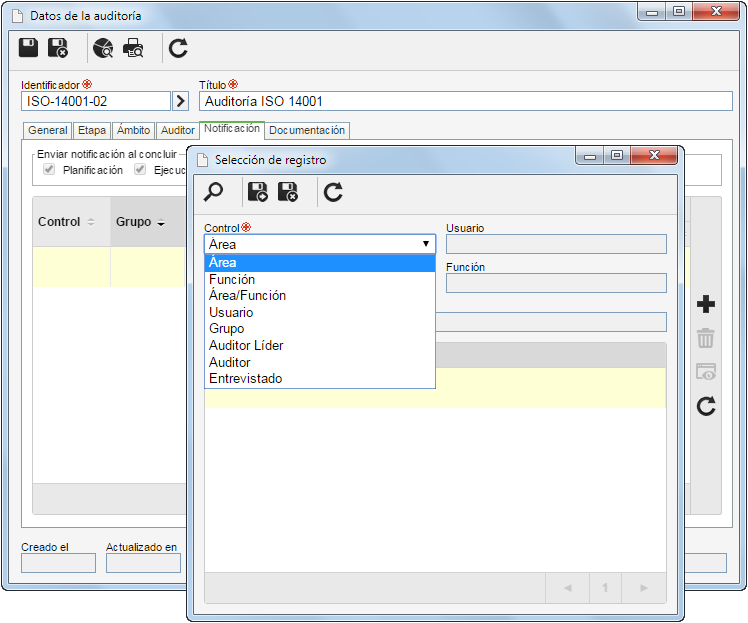The height and width of the screenshot is (623, 748).
Task: Click the Identificador input field
Action: coord(96,101)
